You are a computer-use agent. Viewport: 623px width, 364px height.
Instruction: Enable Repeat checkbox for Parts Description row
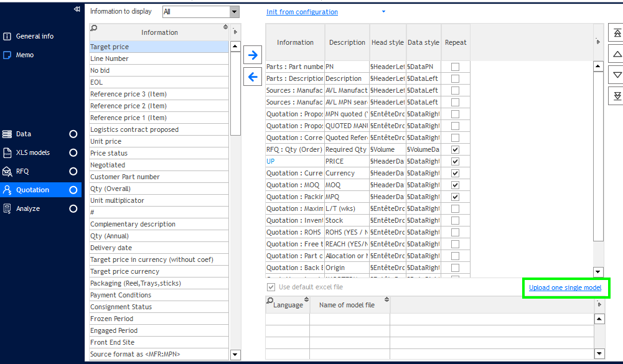456,79
